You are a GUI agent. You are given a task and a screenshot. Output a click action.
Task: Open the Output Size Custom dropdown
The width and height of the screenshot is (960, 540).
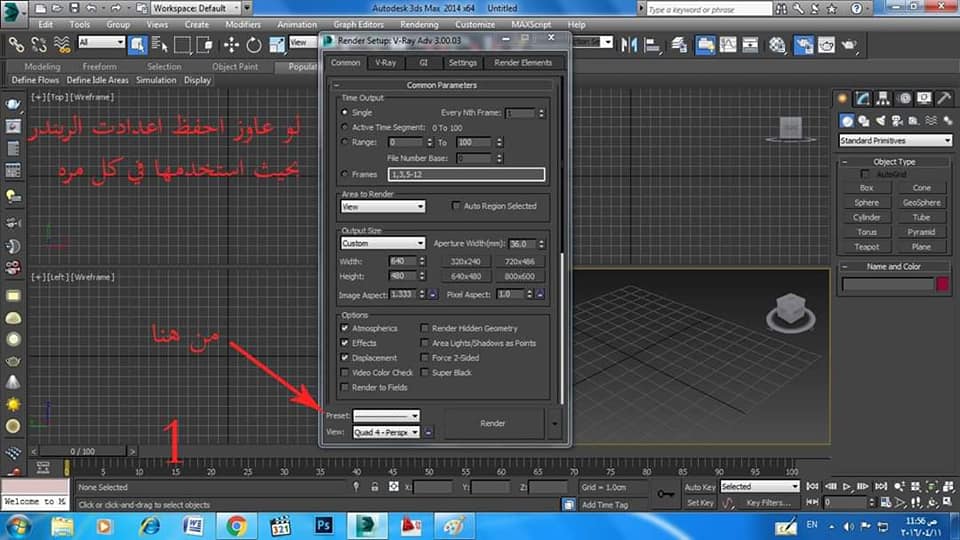[383, 243]
